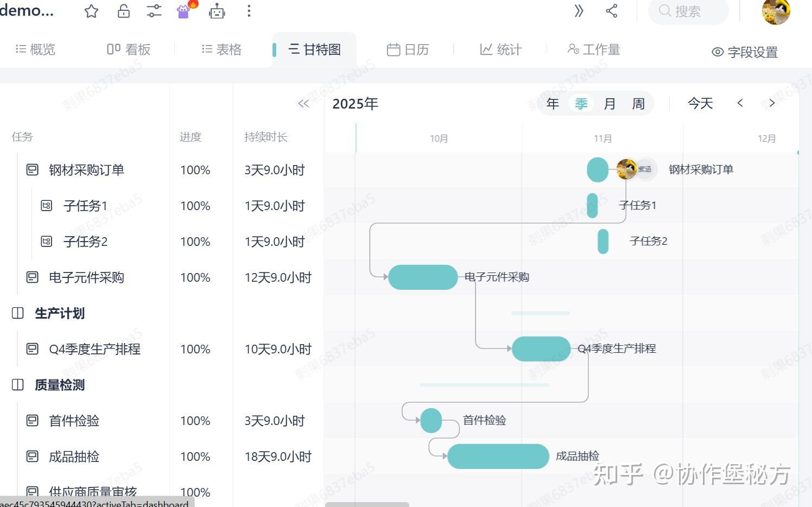Click the assignee avatar on 钢材采购订单 bar
Viewport: 812px width, 507px height.
pyautogui.click(x=626, y=169)
